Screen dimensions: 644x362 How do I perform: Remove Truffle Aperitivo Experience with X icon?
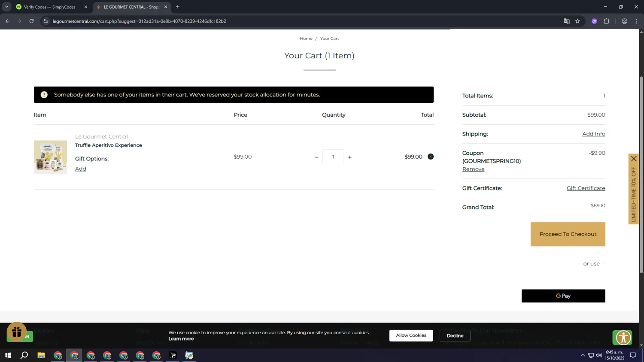click(x=431, y=157)
